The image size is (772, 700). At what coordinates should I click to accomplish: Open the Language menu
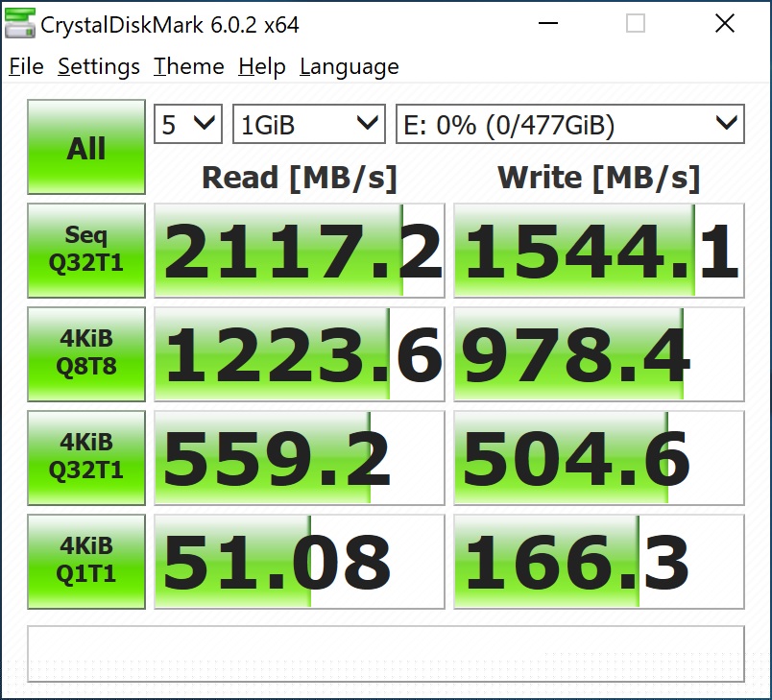coord(350,66)
